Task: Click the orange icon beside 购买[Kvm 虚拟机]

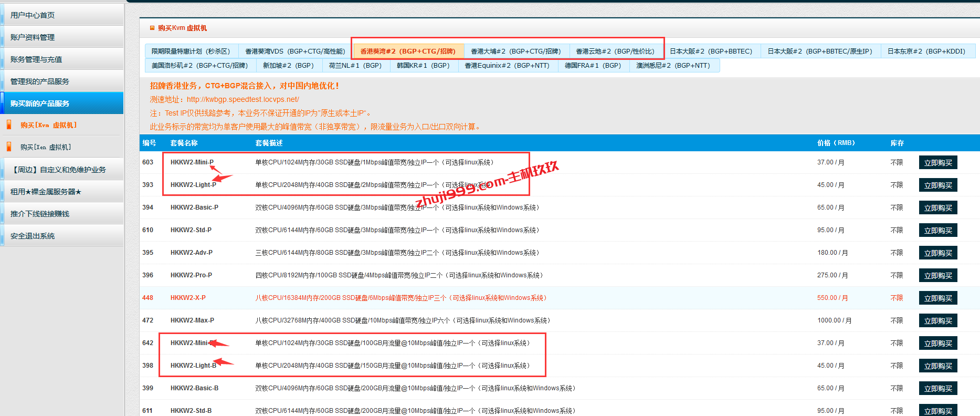Action: [9, 124]
